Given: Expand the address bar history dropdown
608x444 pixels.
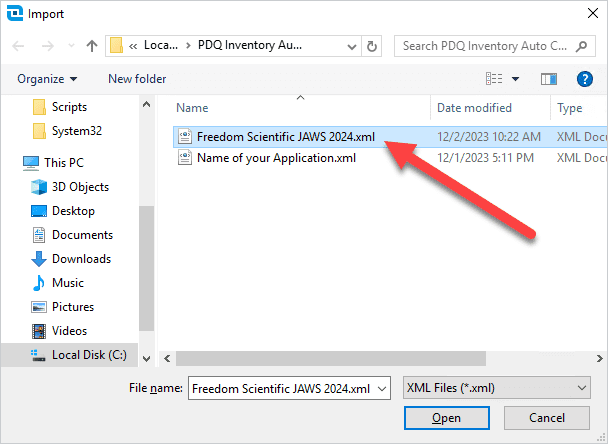Looking at the screenshot, I should [x=352, y=47].
